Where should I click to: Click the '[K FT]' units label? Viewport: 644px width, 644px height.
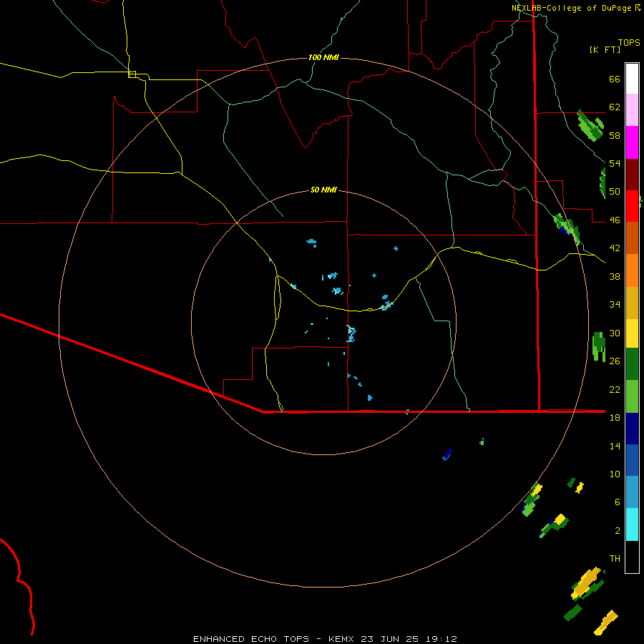point(605,50)
